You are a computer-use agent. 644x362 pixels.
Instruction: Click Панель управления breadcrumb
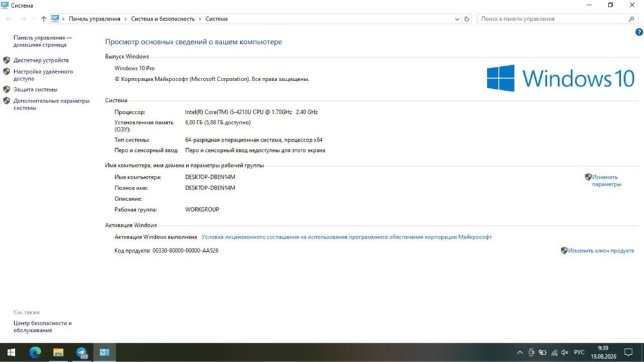pyautogui.click(x=95, y=19)
